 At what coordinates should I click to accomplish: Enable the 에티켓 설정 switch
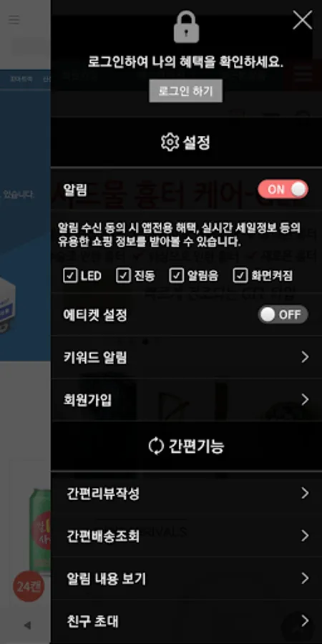283,315
